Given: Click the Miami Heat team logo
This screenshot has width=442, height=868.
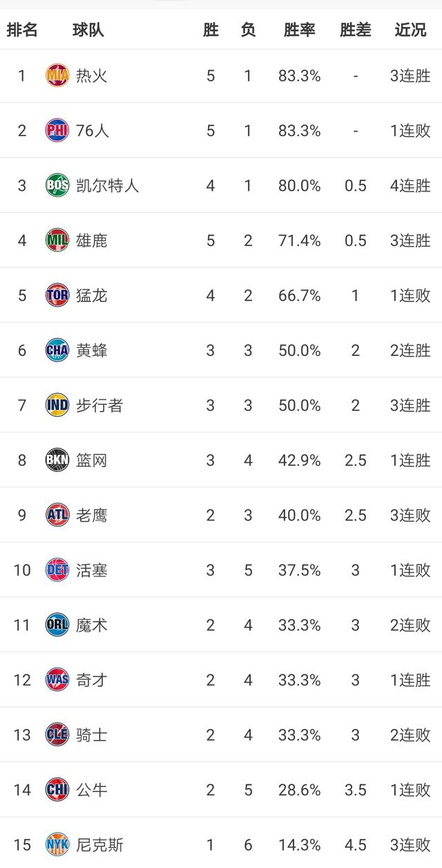Looking at the screenshot, I should point(57,75).
